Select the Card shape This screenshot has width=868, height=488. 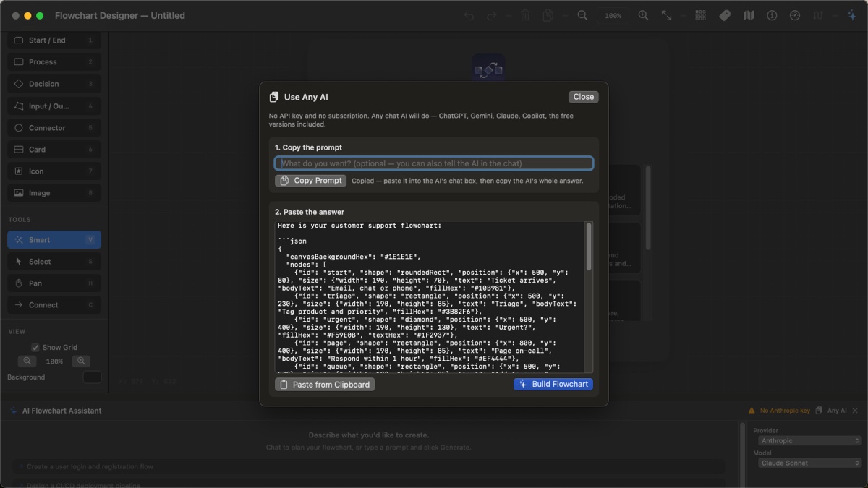(54, 150)
